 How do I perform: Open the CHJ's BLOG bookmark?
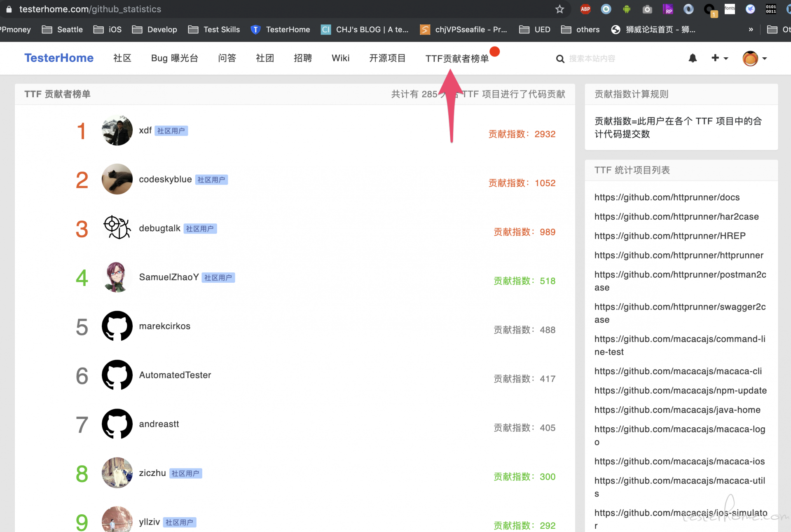pos(365,30)
